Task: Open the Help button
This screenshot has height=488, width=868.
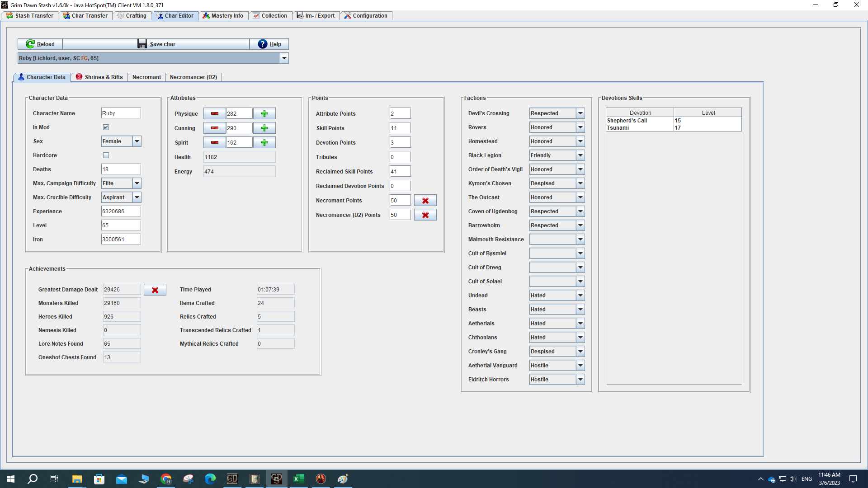Action: coord(269,44)
